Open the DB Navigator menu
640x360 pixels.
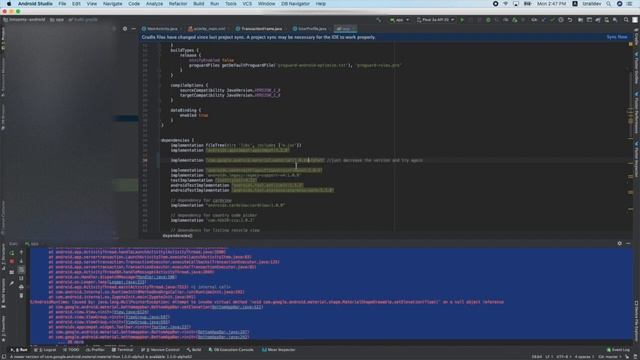click(x=295, y=4)
